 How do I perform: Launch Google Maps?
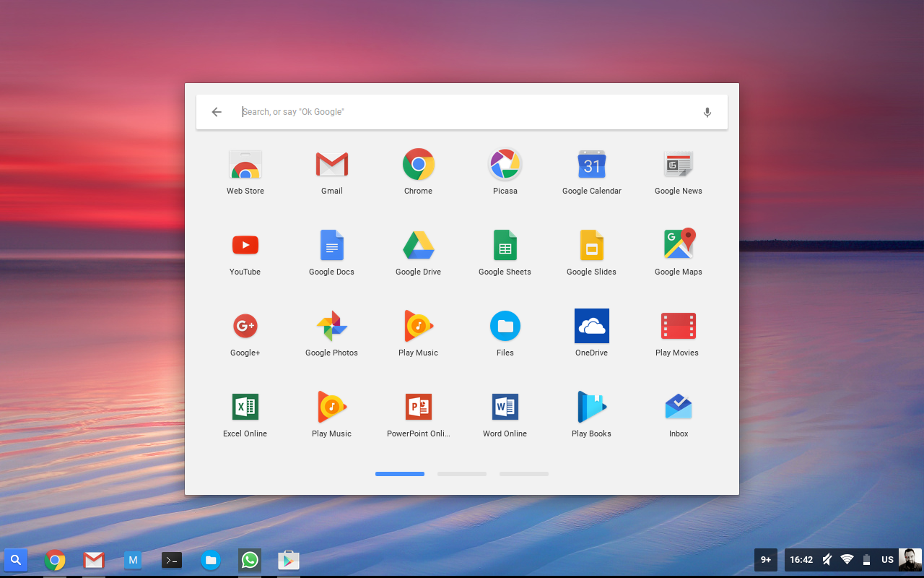[x=679, y=253]
